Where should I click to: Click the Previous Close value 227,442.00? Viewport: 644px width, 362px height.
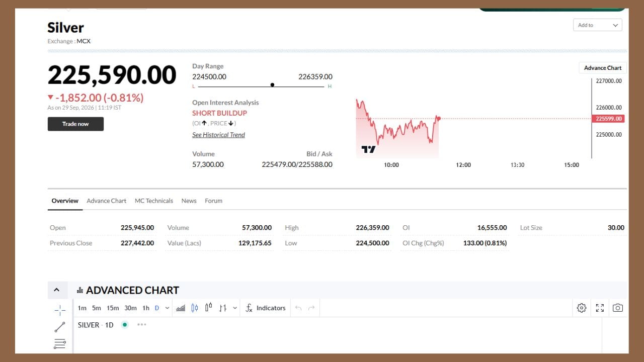click(137, 243)
